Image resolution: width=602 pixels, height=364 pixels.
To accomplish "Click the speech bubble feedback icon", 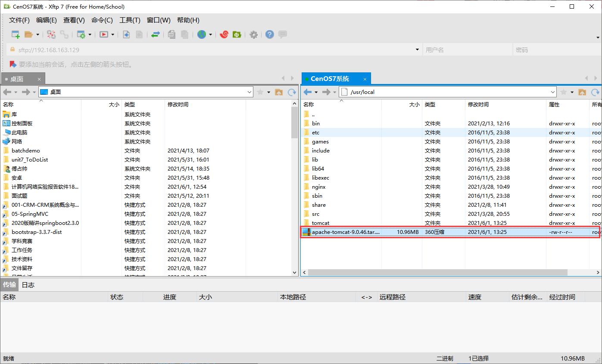I will (x=283, y=34).
